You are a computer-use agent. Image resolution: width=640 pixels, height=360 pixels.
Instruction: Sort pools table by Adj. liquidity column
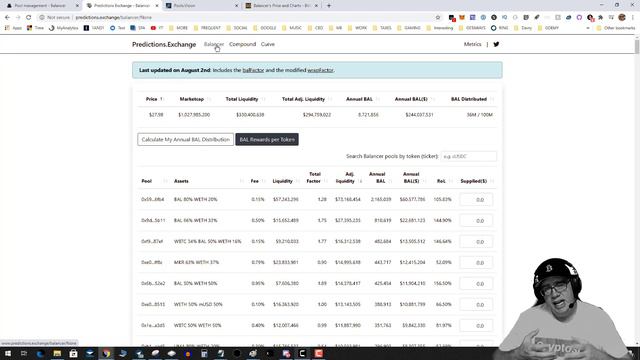point(348,178)
